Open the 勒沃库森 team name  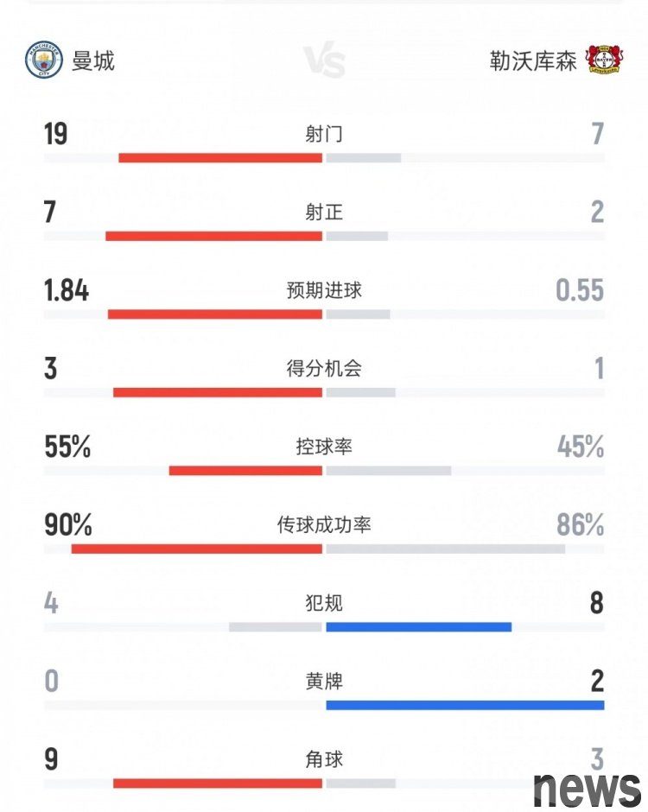coord(532,60)
